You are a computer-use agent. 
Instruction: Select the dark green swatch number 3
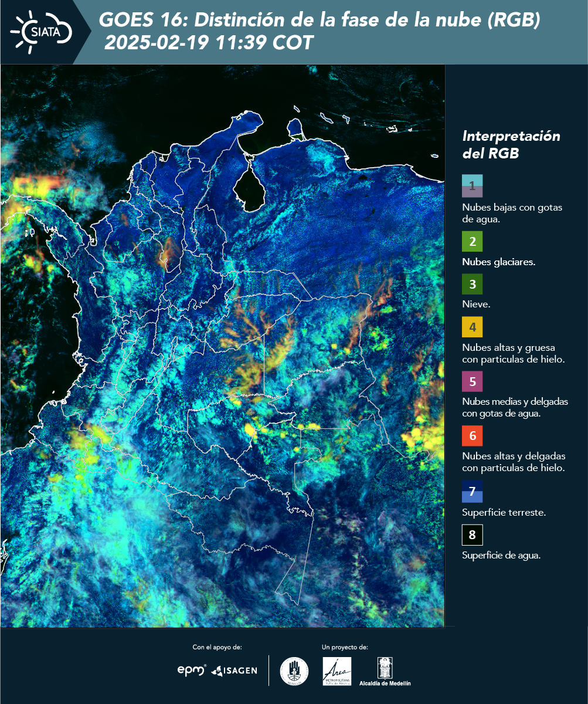click(x=473, y=285)
